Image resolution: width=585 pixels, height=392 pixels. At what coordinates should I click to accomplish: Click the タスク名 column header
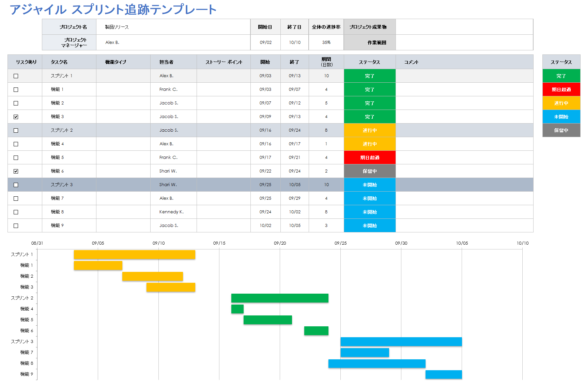(x=69, y=62)
